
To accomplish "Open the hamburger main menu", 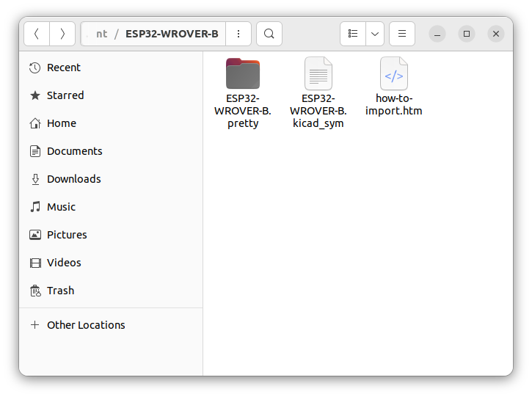I will [402, 34].
